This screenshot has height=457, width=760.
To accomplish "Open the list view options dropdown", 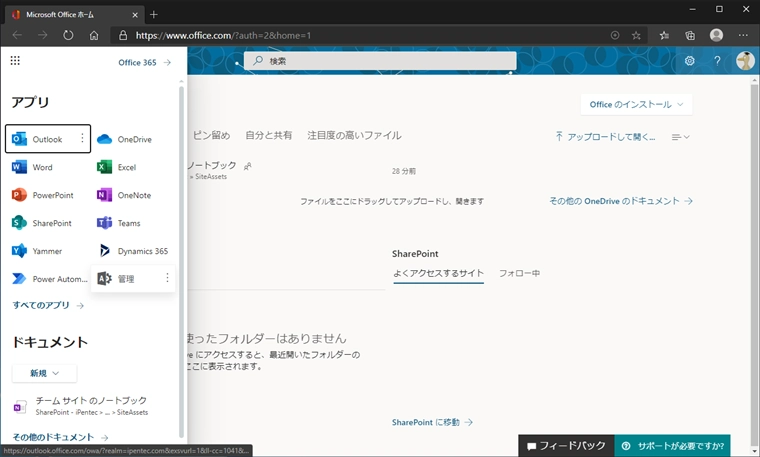I will [681, 137].
